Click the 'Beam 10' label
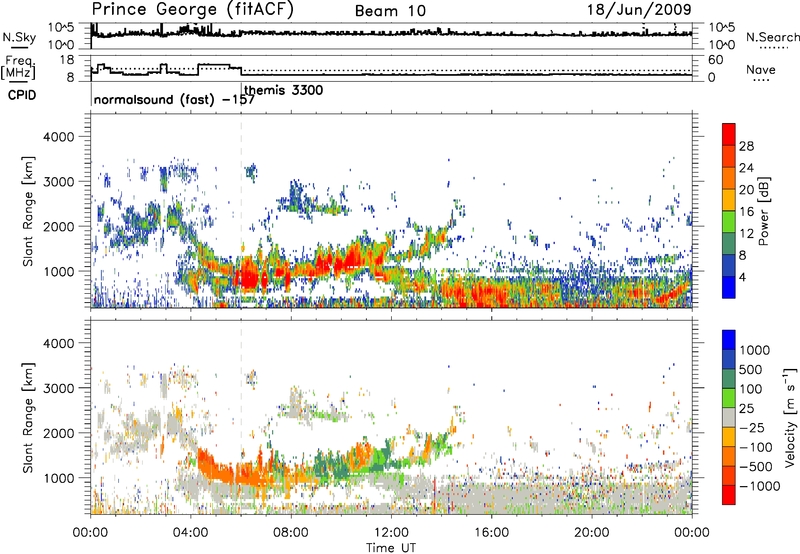 pos(390,11)
